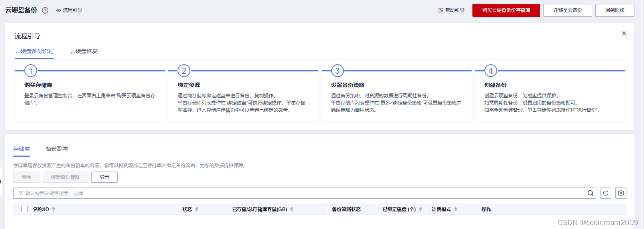This screenshot has width=644, height=229.
Task: Sort by 状态 column arrows
Action: click(x=197, y=209)
